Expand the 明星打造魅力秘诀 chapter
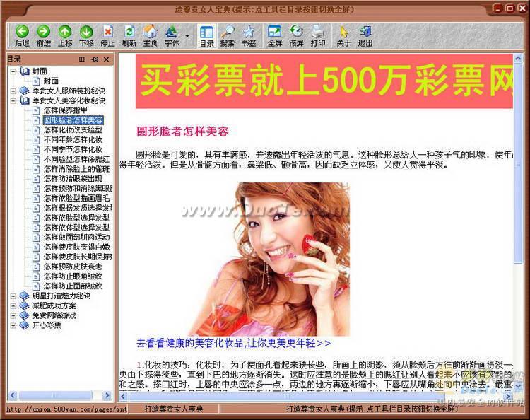The height and width of the screenshot is (420, 530). tap(13, 296)
